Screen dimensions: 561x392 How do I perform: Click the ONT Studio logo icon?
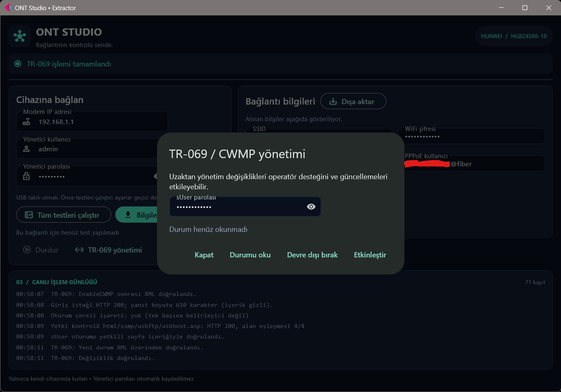[19, 36]
